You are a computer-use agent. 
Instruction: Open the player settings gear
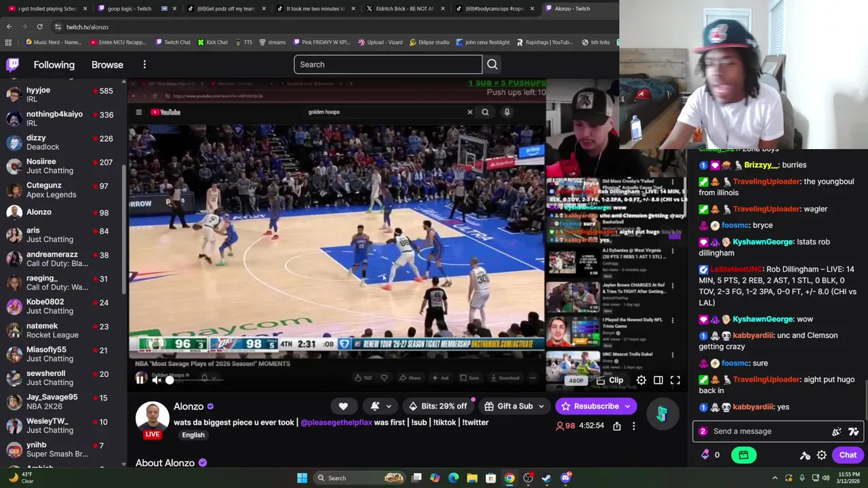click(x=641, y=380)
